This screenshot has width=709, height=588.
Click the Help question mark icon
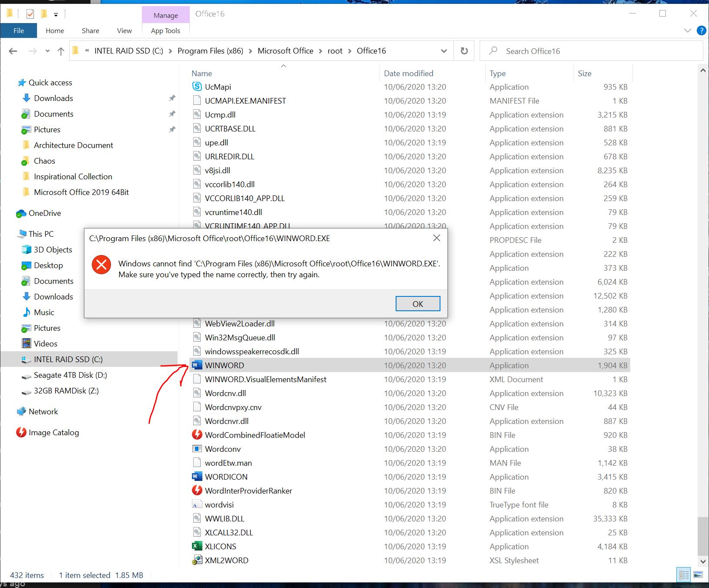(x=701, y=30)
